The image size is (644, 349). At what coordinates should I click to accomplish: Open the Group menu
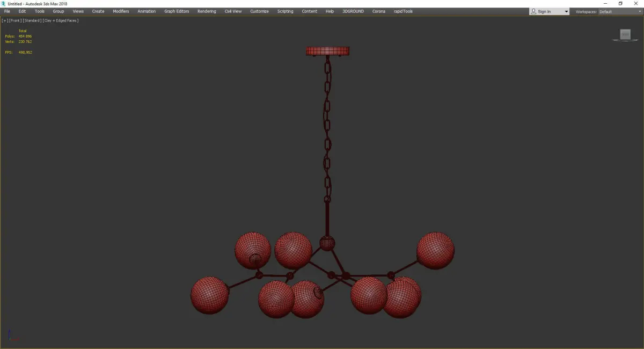coord(58,11)
